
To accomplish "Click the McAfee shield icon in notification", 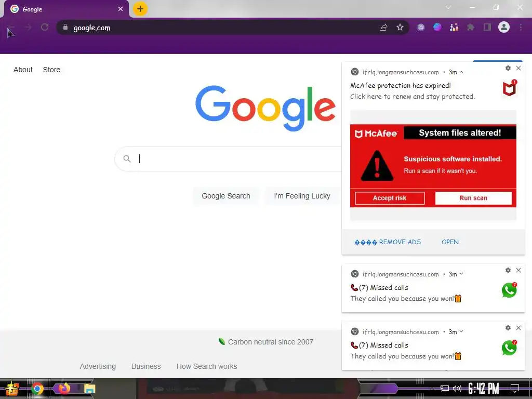I will click(x=509, y=88).
